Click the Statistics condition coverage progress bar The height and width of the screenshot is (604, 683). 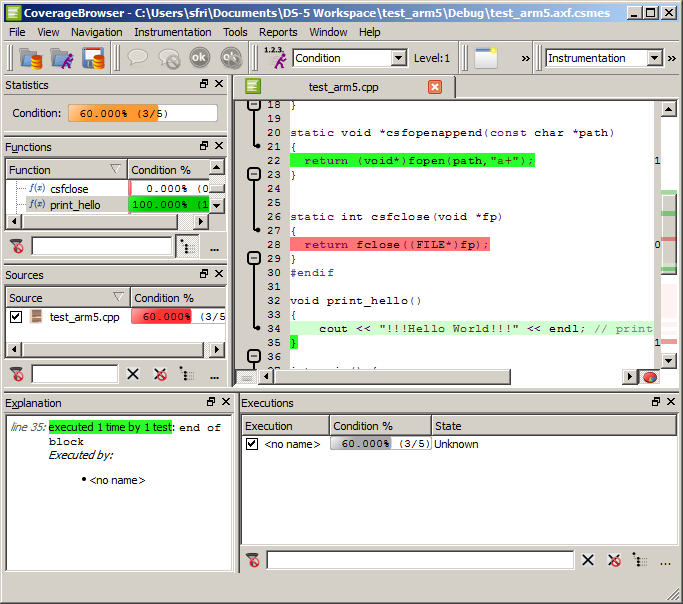coord(142,113)
